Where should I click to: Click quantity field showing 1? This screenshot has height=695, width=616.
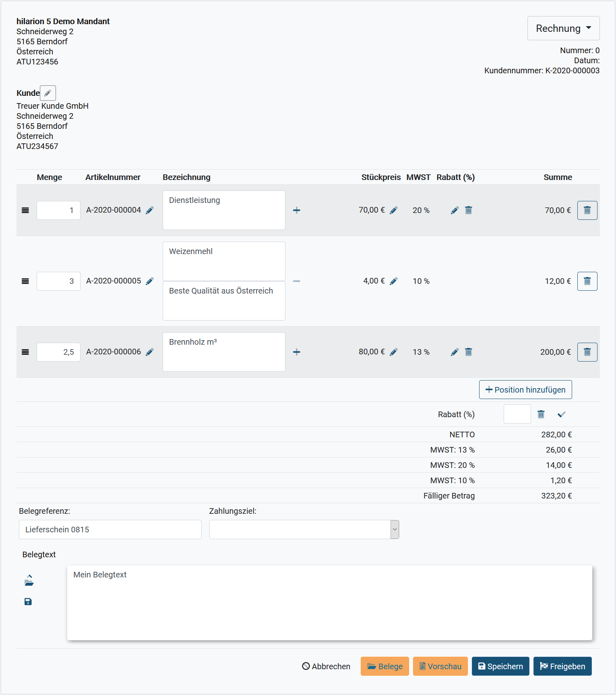pos(58,210)
